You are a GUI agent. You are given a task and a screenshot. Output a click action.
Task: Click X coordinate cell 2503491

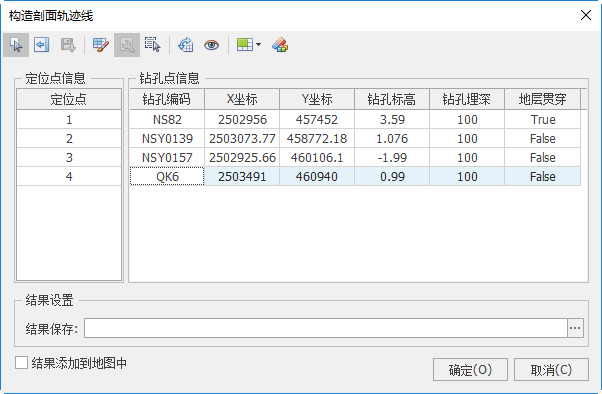point(242,176)
